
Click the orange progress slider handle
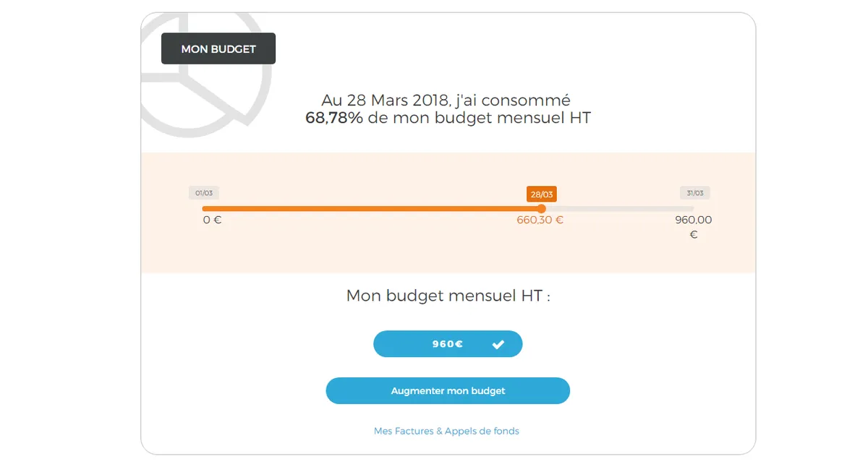[541, 208]
